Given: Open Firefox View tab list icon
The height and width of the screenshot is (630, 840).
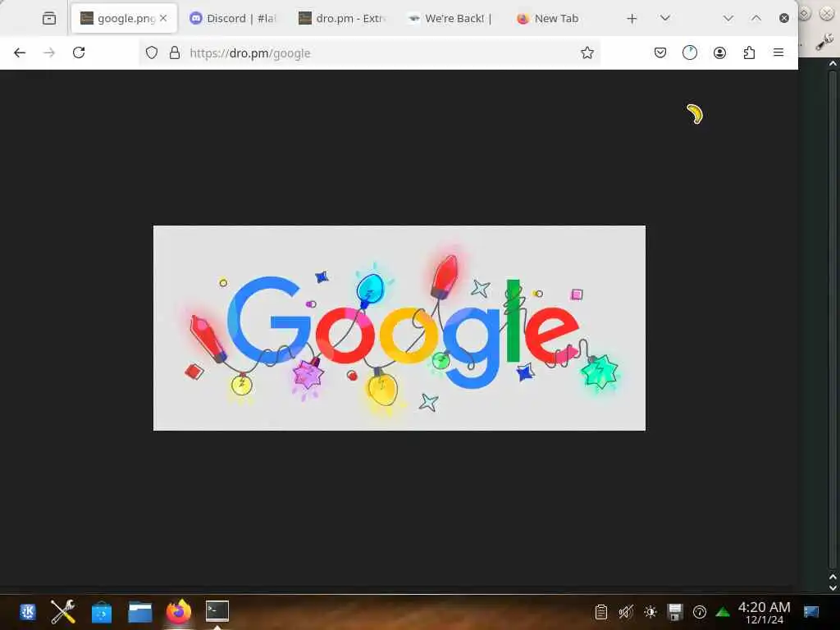Looking at the screenshot, I should [x=48, y=18].
